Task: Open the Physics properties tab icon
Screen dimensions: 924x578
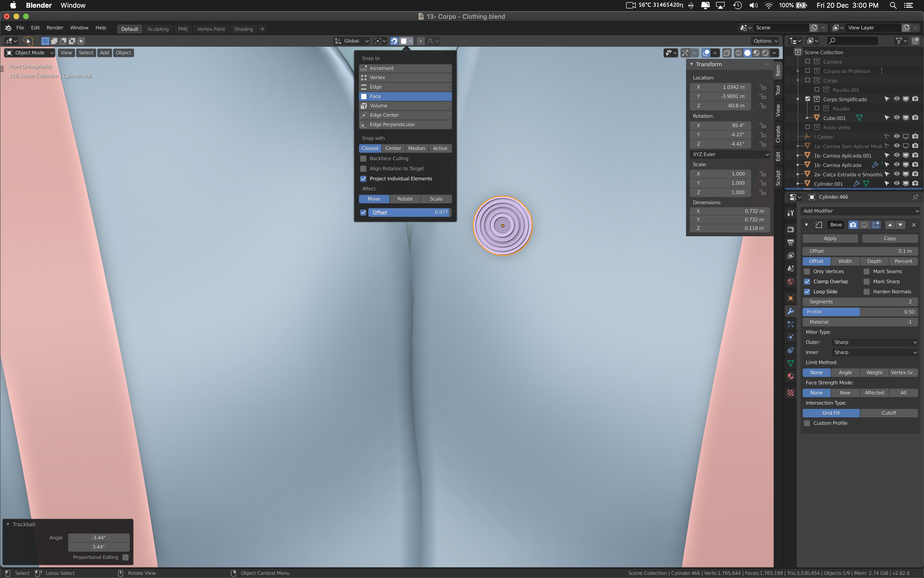Action: click(790, 337)
